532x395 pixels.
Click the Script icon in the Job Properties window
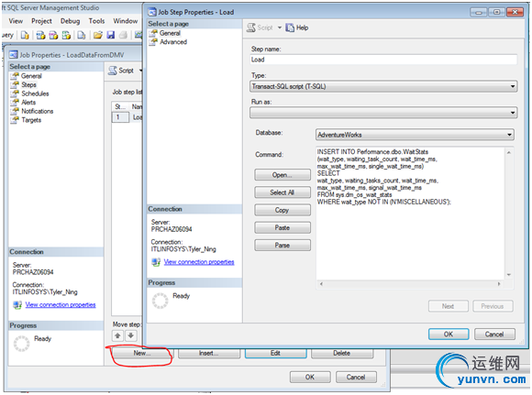coord(112,71)
